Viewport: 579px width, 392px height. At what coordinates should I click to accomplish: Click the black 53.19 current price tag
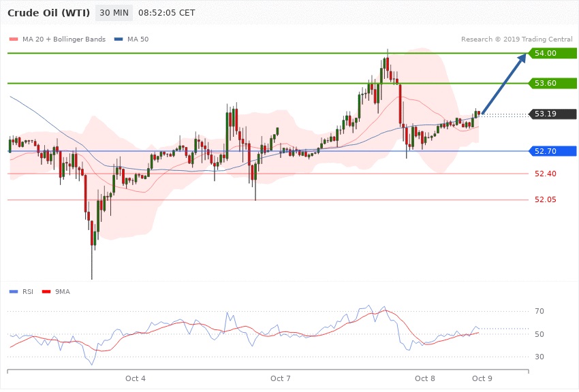(552, 114)
